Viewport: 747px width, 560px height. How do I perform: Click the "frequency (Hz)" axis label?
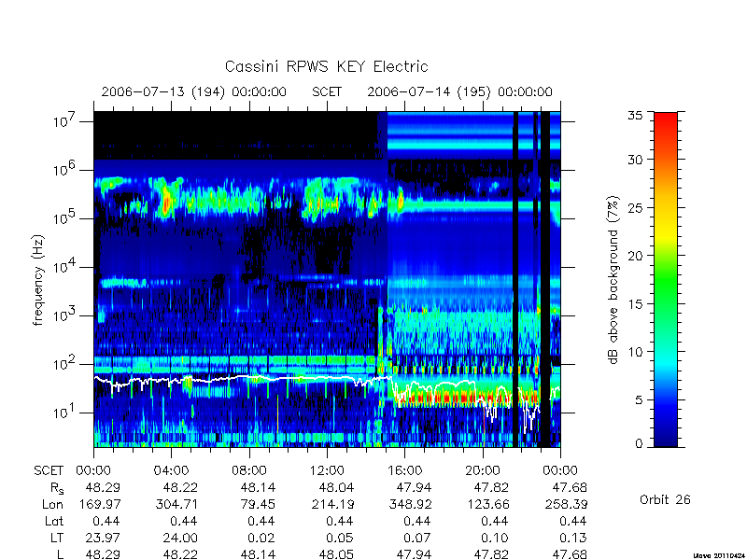point(38,280)
